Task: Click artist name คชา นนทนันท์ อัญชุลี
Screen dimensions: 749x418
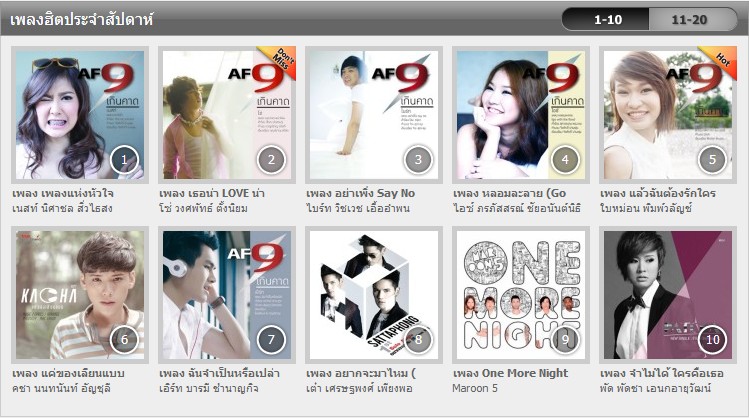Action: (61, 388)
